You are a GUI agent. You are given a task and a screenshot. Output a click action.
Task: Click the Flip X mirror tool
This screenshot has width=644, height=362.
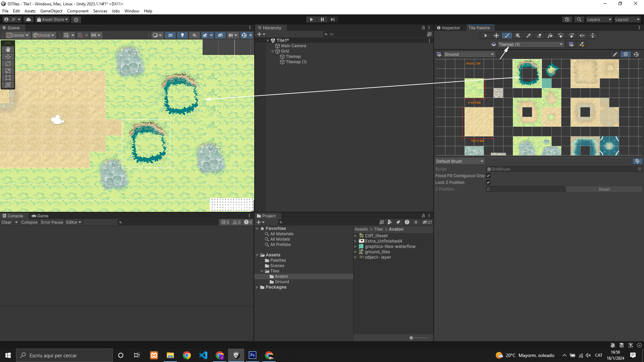tap(582, 36)
